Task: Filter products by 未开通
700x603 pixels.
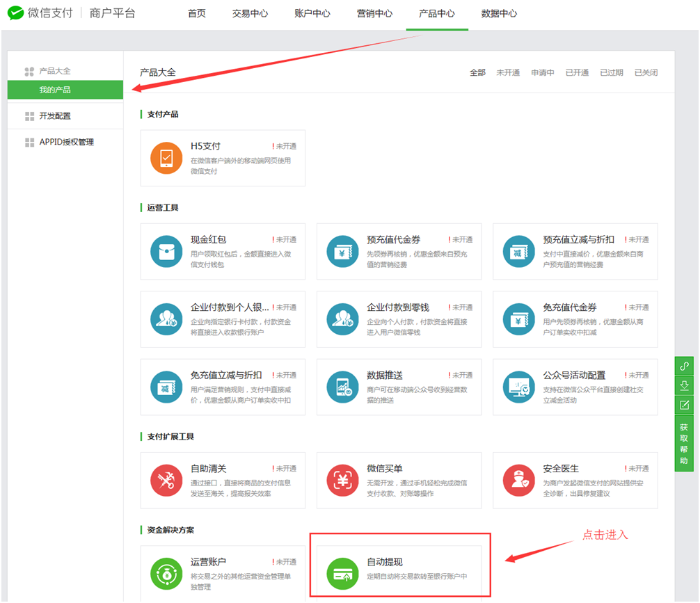Action: coord(508,72)
